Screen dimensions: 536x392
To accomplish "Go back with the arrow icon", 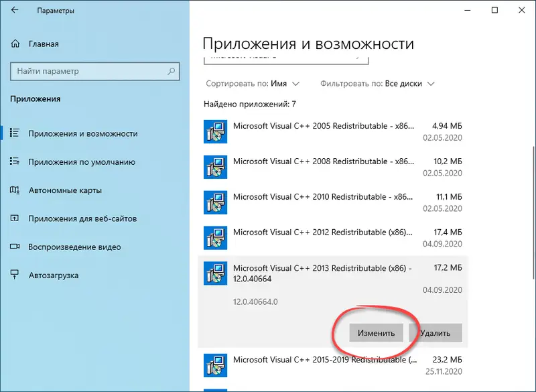I will 14,10.
